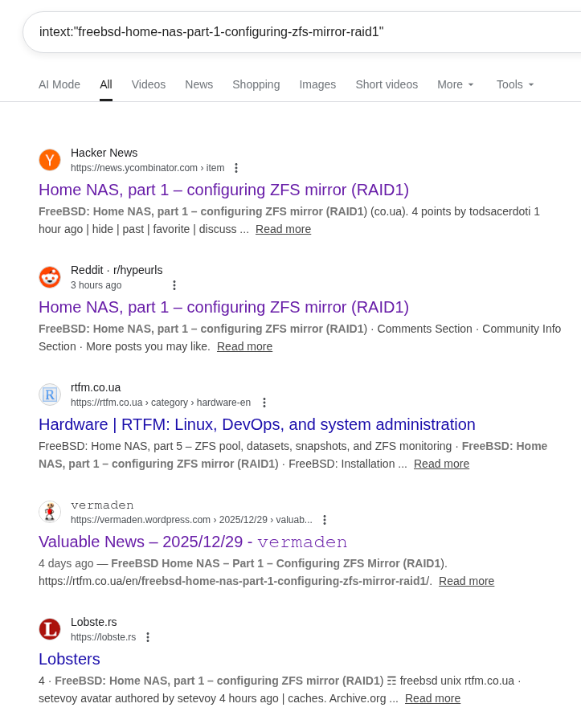This screenshot has height=728, width=581.
Task: Open three-dot menu for Reddit result
Action: (x=174, y=285)
